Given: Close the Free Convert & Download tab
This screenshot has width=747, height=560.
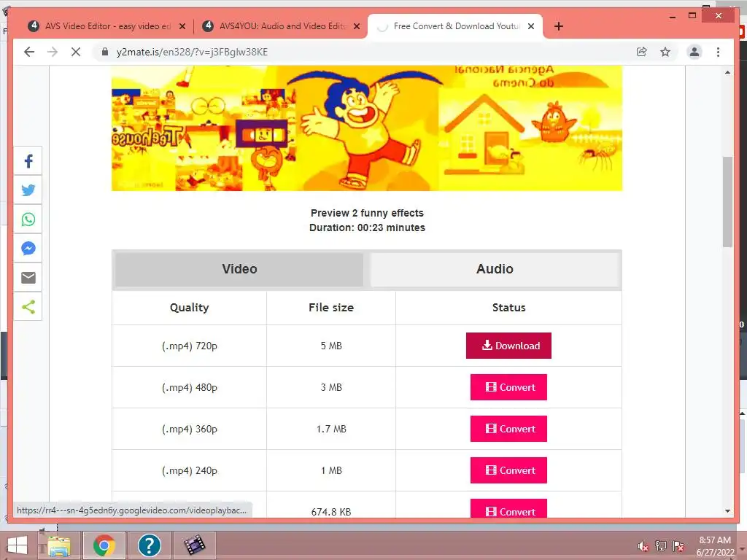Looking at the screenshot, I should (x=531, y=26).
